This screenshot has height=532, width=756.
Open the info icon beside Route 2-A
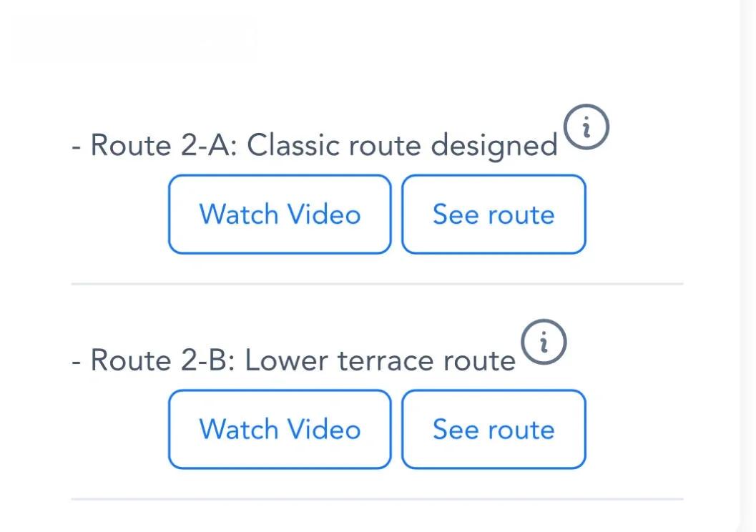pos(586,127)
